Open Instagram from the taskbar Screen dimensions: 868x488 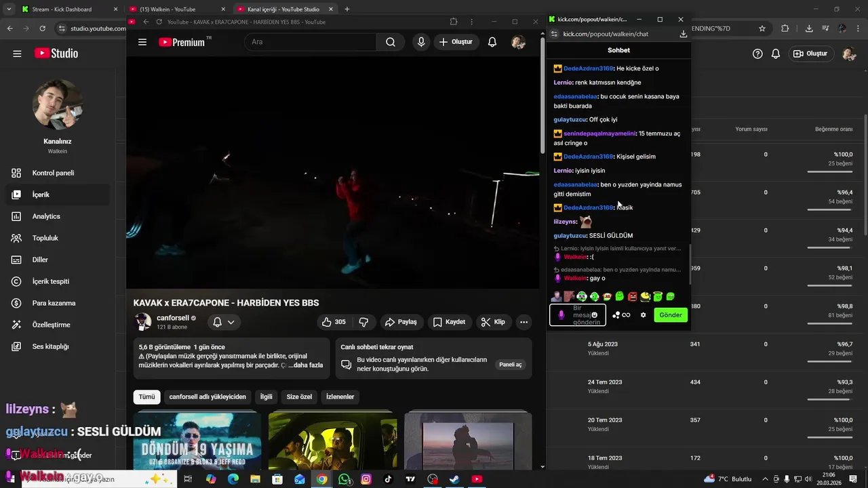click(366, 479)
